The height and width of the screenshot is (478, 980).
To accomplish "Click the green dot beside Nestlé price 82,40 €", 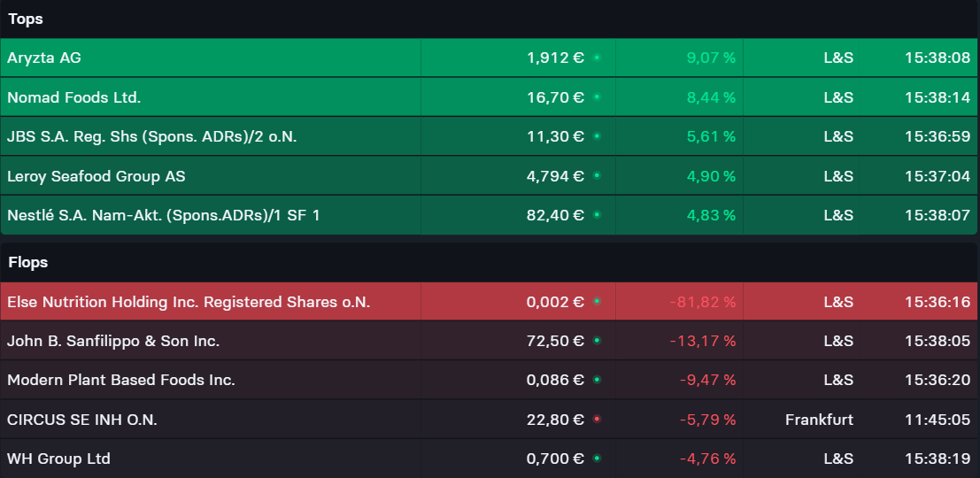I will click(x=597, y=215).
